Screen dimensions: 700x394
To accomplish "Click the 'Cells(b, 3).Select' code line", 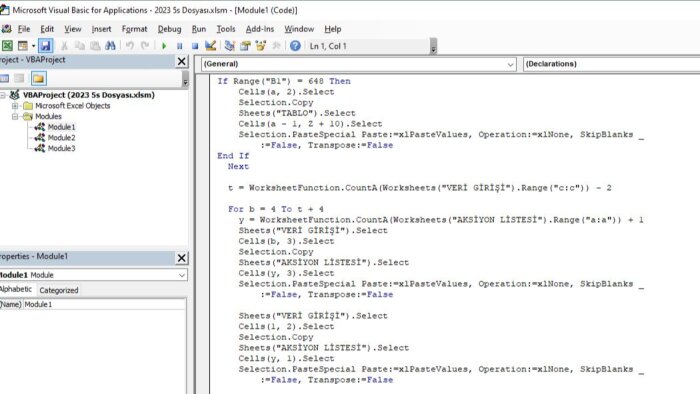I will (x=286, y=241).
